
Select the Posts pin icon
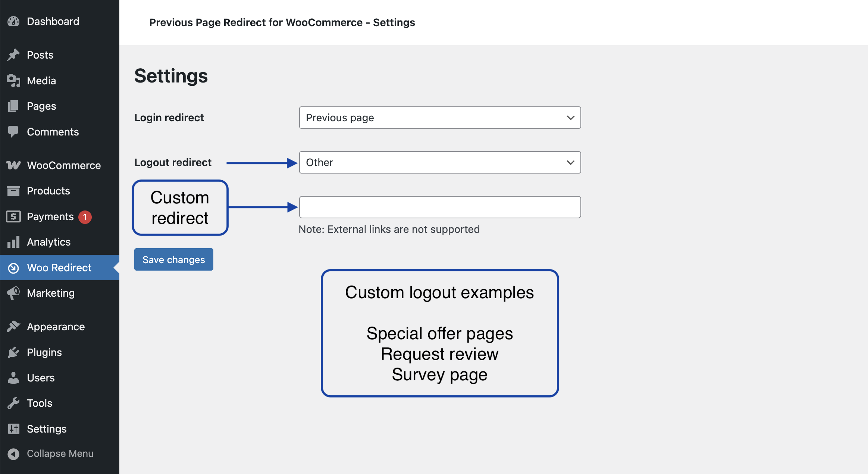13,55
